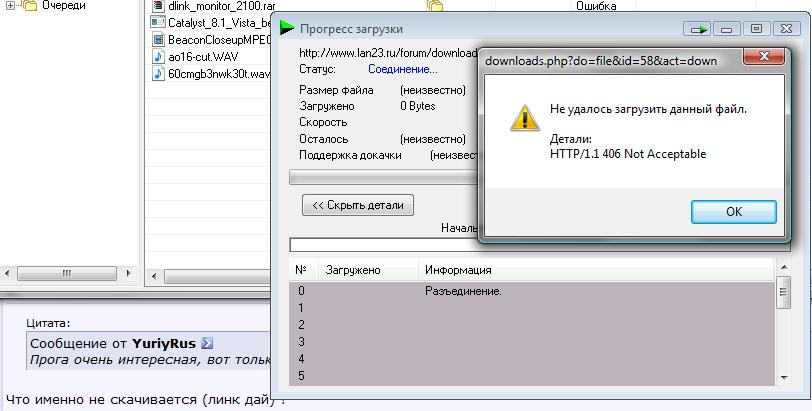The height and width of the screenshot is (411, 812).
Task: Minimize the Прогресс загрузки window
Action: pos(727,30)
